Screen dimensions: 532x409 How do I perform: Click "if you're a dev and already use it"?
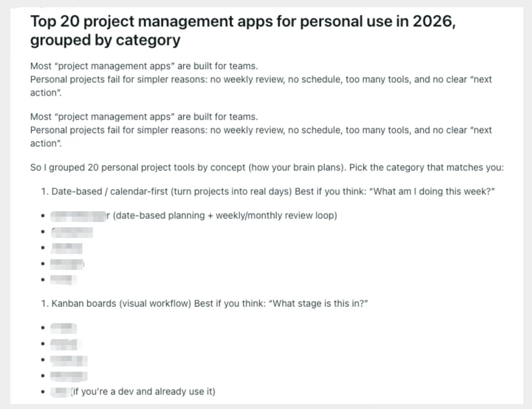tap(144, 392)
